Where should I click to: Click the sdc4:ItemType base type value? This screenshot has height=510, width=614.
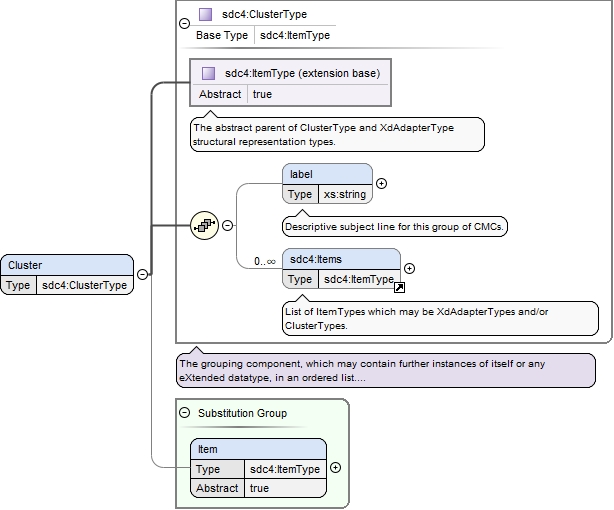click(295, 35)
